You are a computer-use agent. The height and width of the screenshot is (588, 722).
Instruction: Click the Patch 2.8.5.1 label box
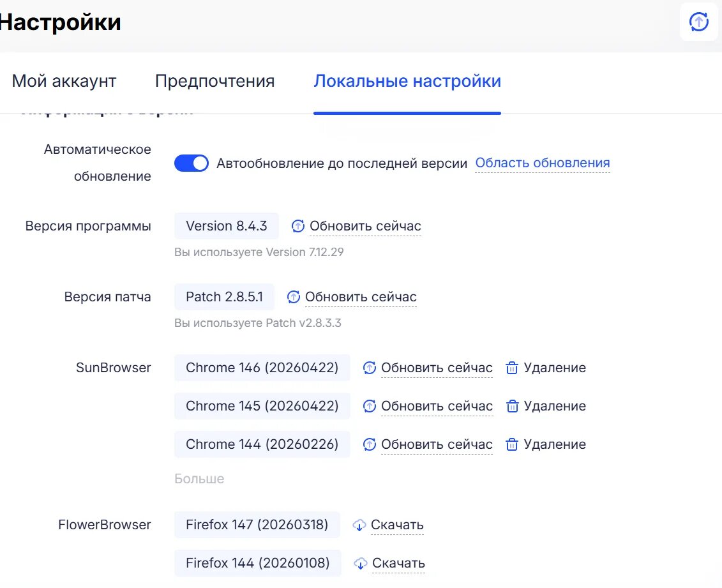[224, 297]
